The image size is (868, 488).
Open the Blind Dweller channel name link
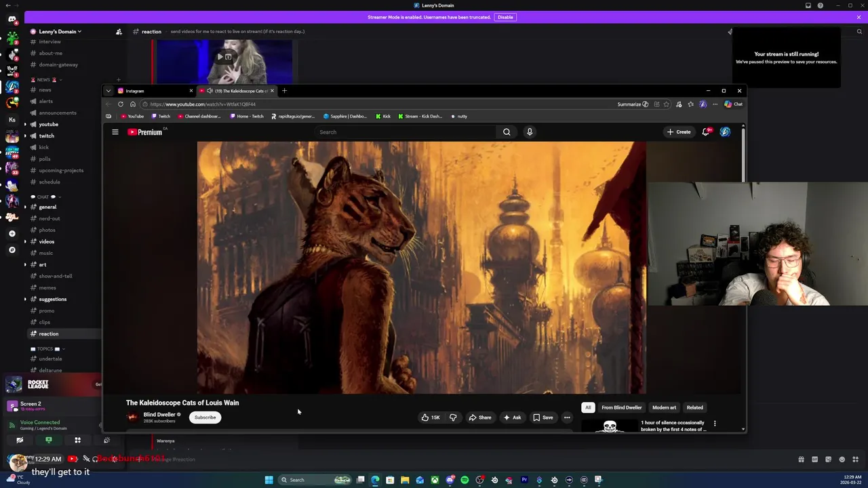[159, 415]
